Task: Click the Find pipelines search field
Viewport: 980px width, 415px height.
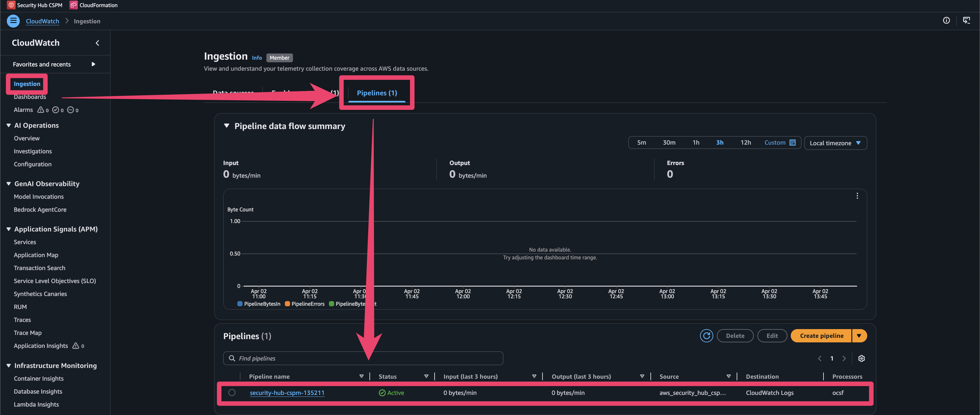Action: (363, 358)
